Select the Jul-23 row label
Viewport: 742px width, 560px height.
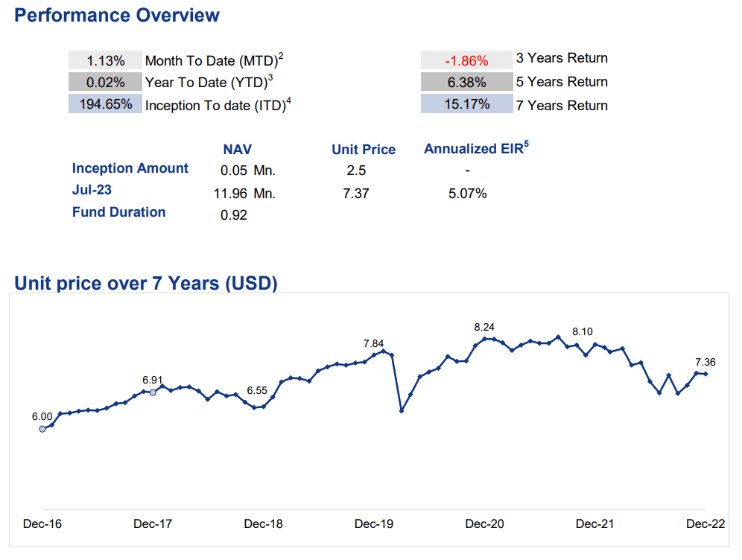click(92, 190)
